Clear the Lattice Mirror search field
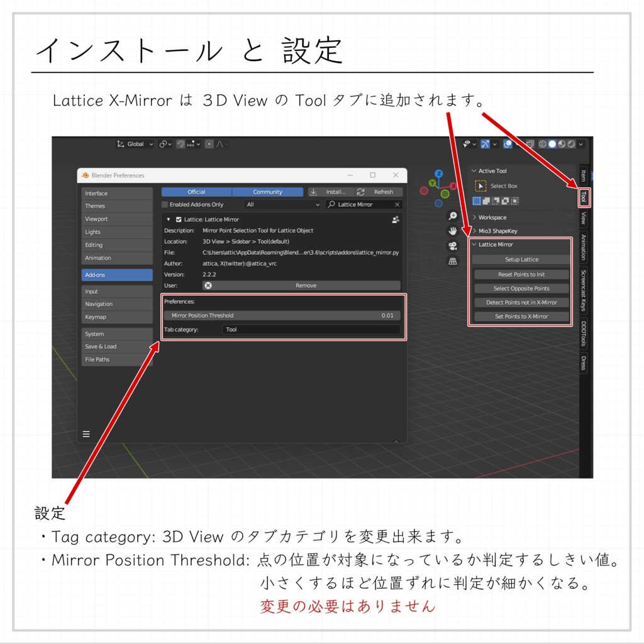This screenshot has height=644, width=644. pos(396,204)
